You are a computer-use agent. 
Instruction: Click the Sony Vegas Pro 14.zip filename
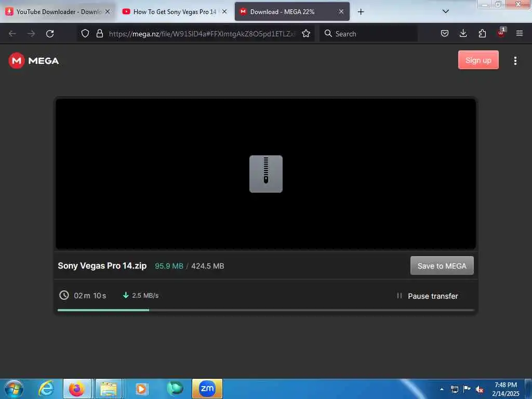click(x=102, y=265)
